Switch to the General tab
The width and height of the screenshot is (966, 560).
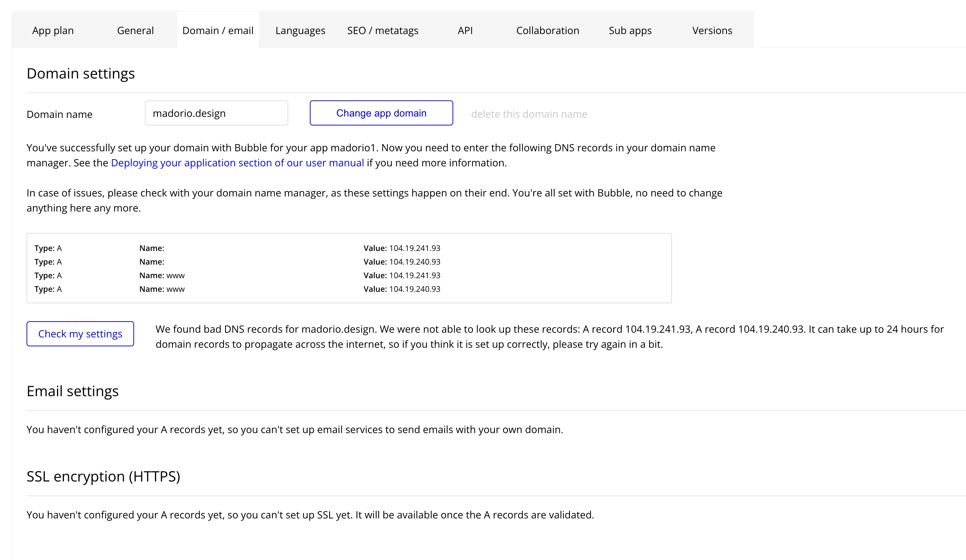click(x=135, y=30)
